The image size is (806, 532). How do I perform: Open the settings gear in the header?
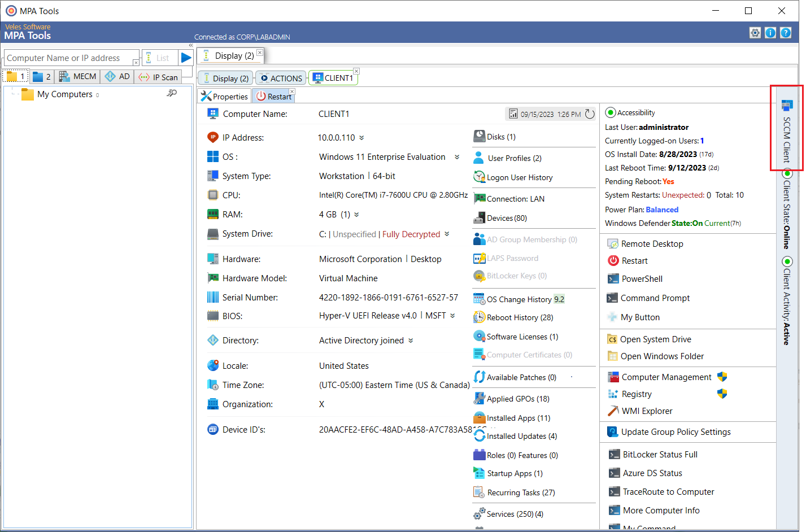coord(755,33)
